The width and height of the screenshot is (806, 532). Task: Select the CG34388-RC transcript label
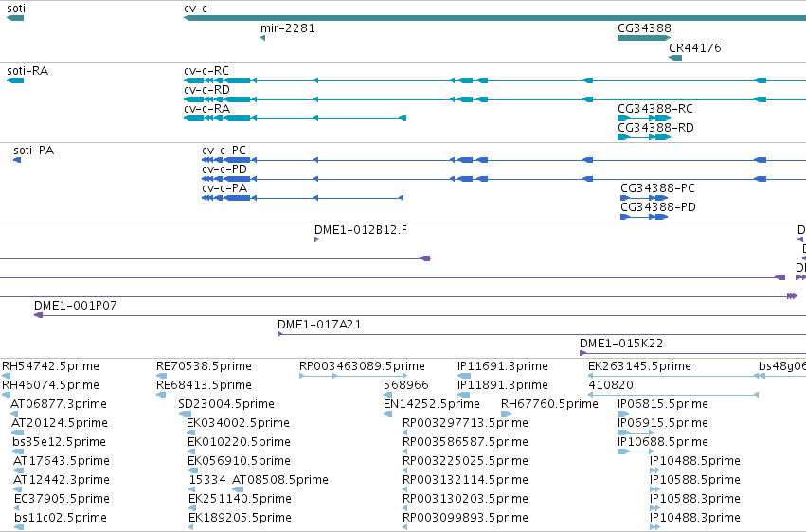655,109
